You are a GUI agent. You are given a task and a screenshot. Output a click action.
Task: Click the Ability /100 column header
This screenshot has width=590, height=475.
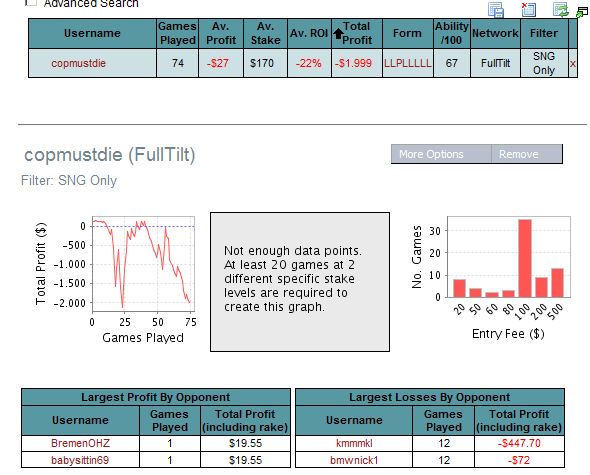tap(452, 33)
